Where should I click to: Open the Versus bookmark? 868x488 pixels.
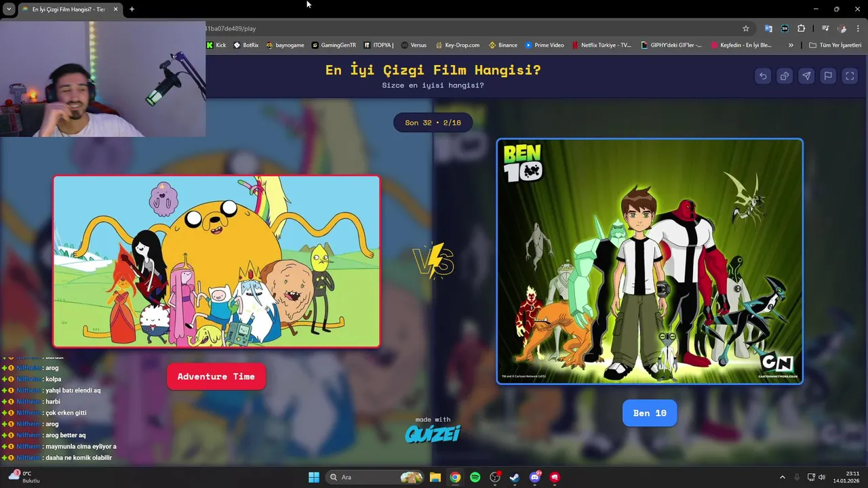[x=414, y=45]
